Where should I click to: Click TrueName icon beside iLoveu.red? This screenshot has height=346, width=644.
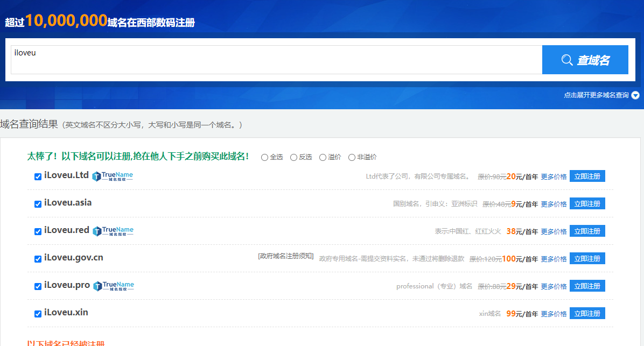click(113, 231)
